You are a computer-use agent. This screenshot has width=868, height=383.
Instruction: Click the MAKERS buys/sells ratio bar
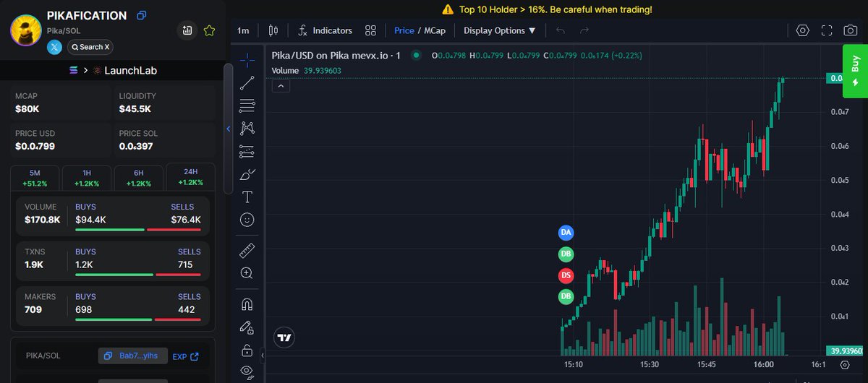pyautogui.click(x=138, y=319)
